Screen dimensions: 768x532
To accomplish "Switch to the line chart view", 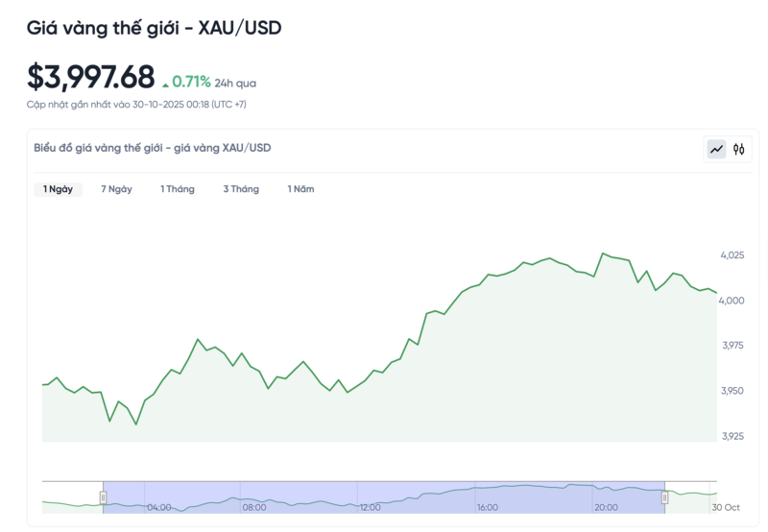I will coord(716,149).
